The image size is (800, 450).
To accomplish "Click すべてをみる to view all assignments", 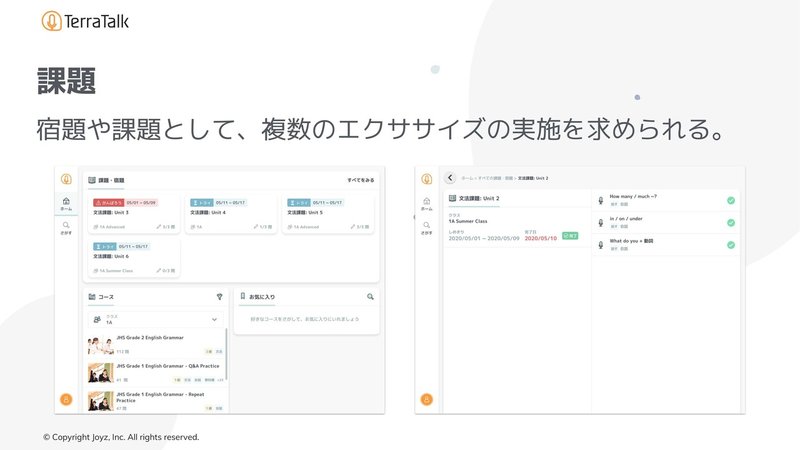I will (361, 180).
